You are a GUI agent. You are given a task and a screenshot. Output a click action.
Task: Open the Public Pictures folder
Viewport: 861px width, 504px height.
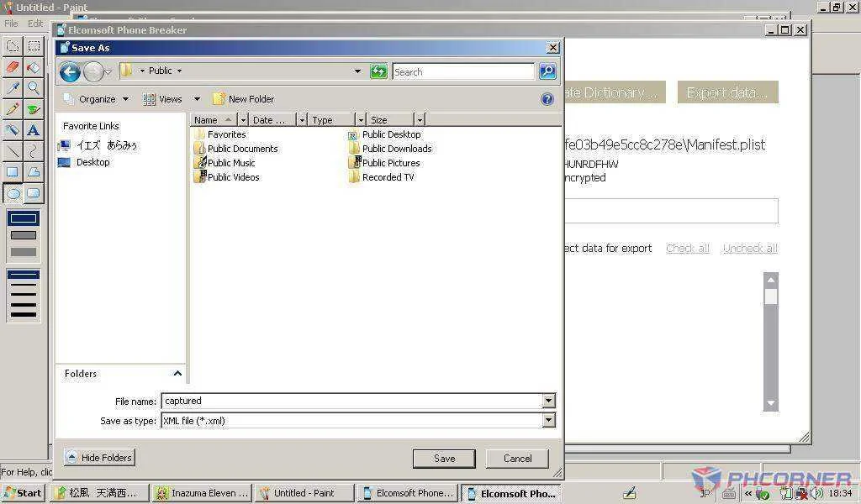383,163
